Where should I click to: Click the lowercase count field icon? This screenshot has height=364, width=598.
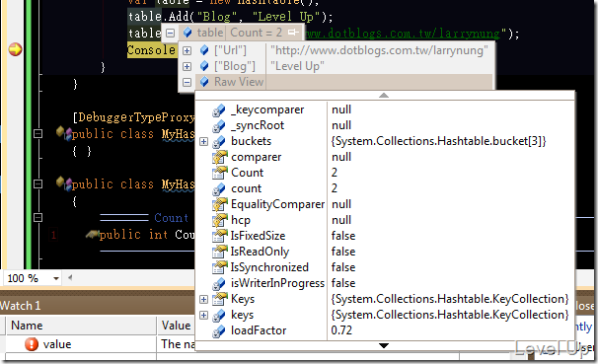(219, 188)
